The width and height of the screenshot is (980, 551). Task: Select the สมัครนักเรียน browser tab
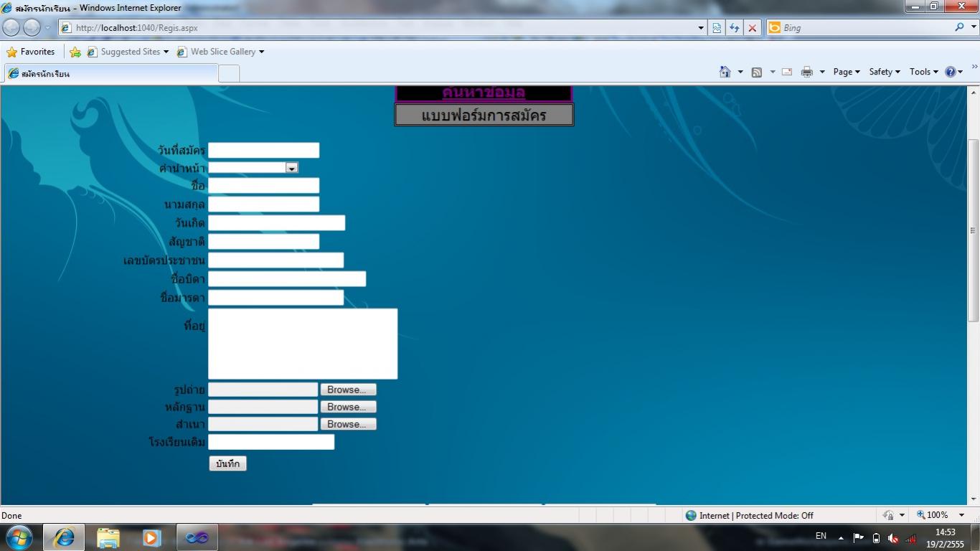click(x=111, y=73)
